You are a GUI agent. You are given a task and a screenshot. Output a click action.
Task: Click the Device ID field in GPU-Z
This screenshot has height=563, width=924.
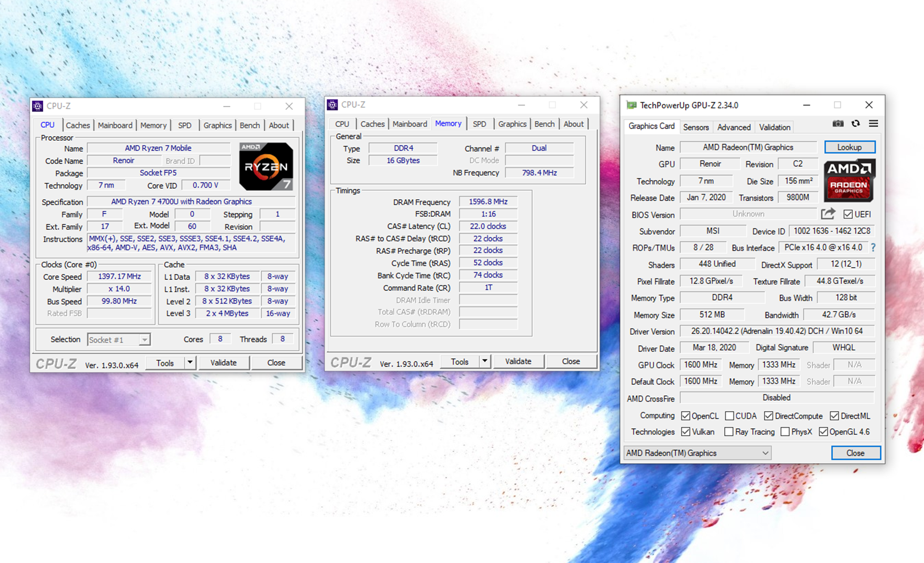[x=832, y=231]
